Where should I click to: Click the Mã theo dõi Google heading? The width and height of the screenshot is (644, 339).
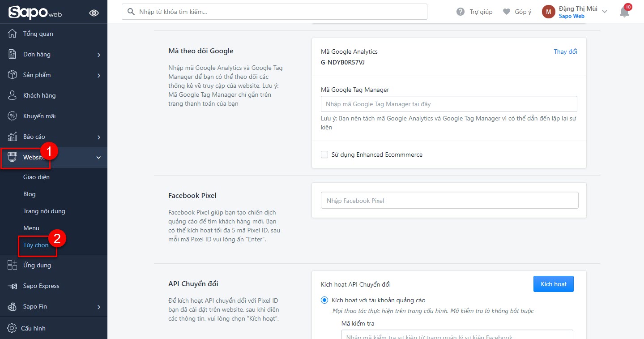(x=201, y=51)
